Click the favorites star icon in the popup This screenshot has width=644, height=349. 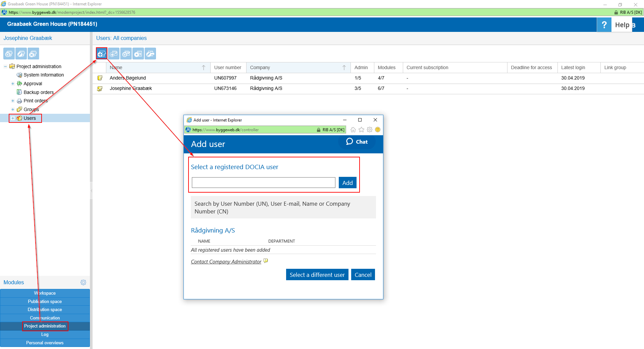point(361,130)
